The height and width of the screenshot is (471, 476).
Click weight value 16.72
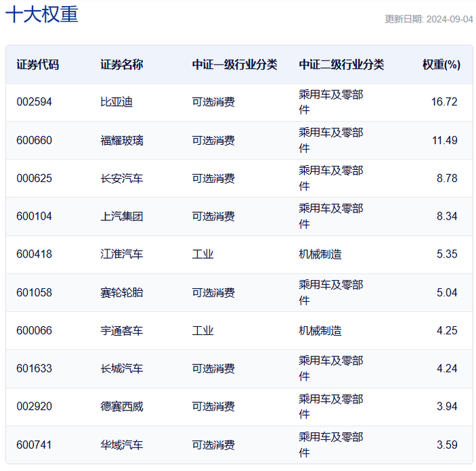(445, 102)
